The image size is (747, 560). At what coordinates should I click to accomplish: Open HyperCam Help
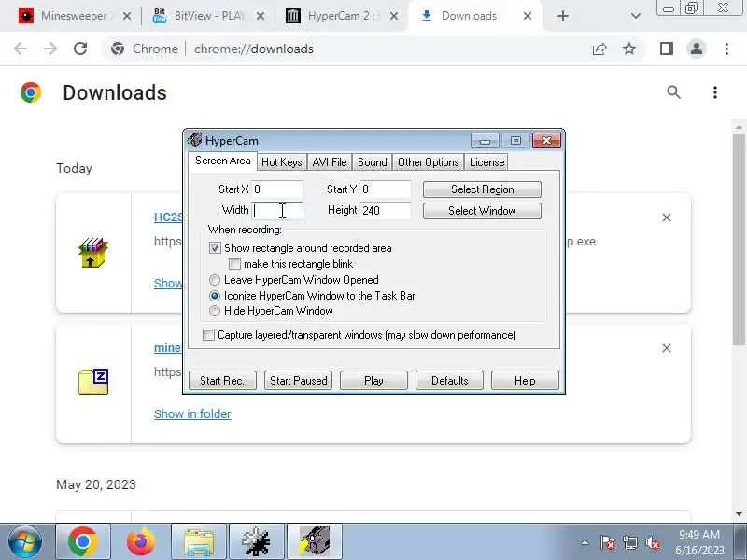[x=525, y=381]
